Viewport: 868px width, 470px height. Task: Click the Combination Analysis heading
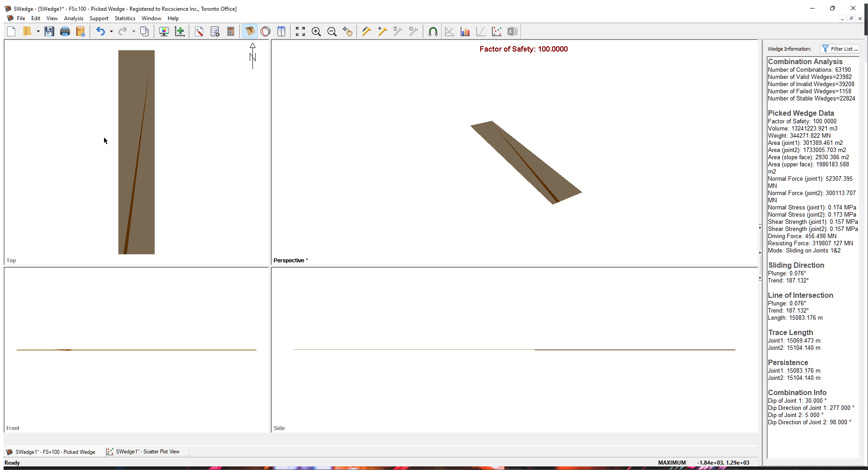click(x=805, y=62)
